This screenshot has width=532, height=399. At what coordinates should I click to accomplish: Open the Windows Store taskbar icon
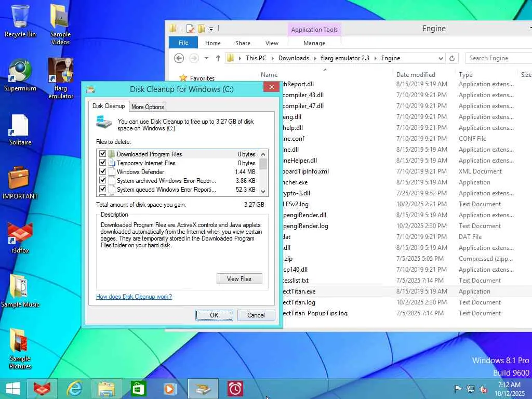click(x=138, y=389)
